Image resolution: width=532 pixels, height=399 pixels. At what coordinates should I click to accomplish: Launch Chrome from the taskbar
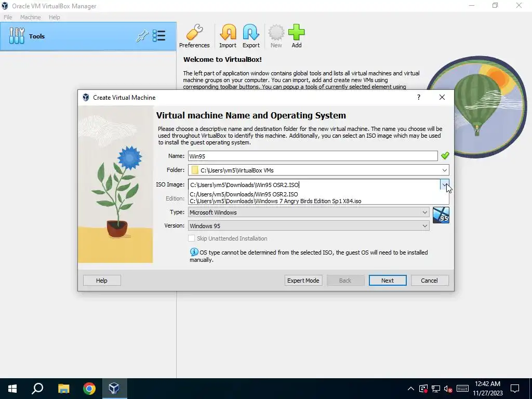point(89,389)
